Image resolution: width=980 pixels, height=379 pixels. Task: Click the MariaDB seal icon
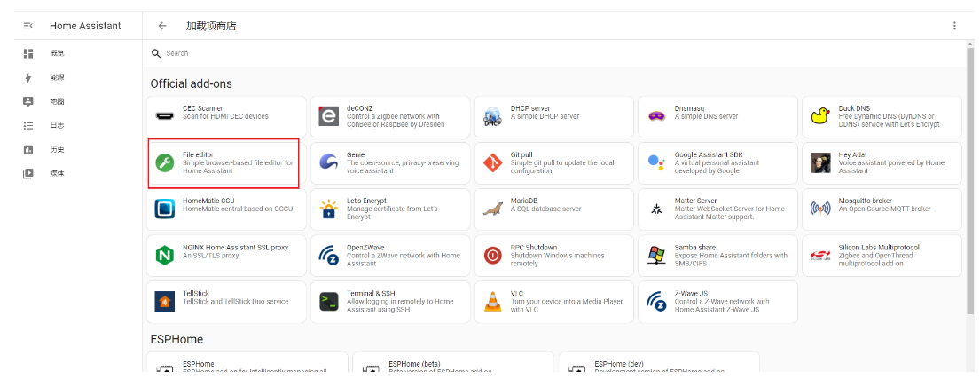492,209
